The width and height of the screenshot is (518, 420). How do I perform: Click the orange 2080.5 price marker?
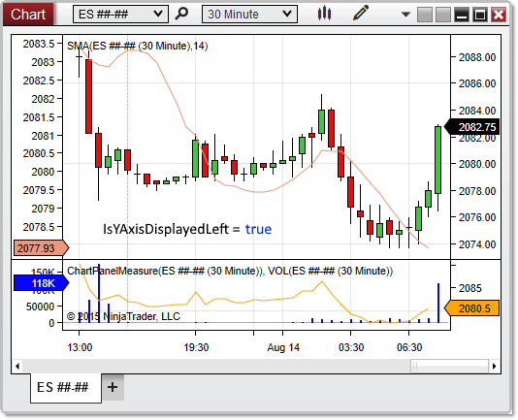click(x=471, y=308)
